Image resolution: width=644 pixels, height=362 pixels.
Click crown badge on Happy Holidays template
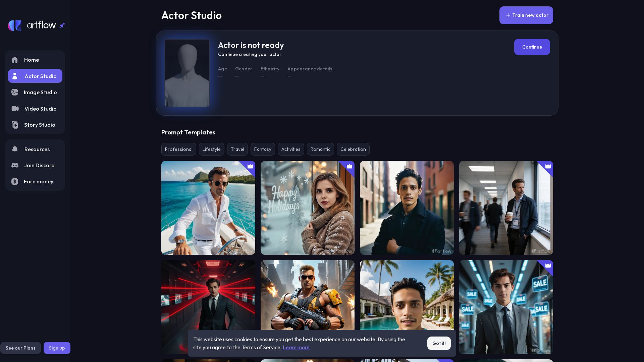[350, 166]
